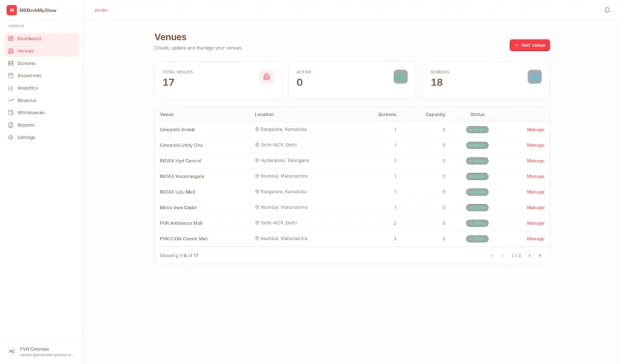Click the MXBookMyShow logo icon

12,10
